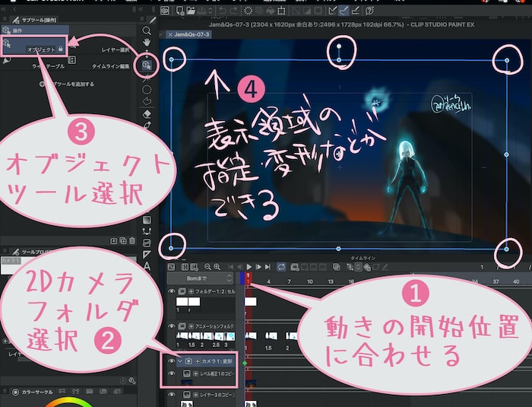This screenshot has height=407, width=532.
Task: Open a file via folder icon
Action: [191, 11]
